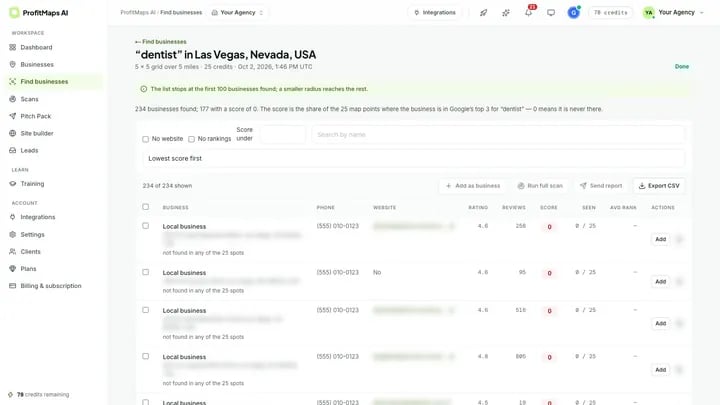Click the info icon in green notice banner
This screenshot has height=405, width=720.
pos(144,89)
